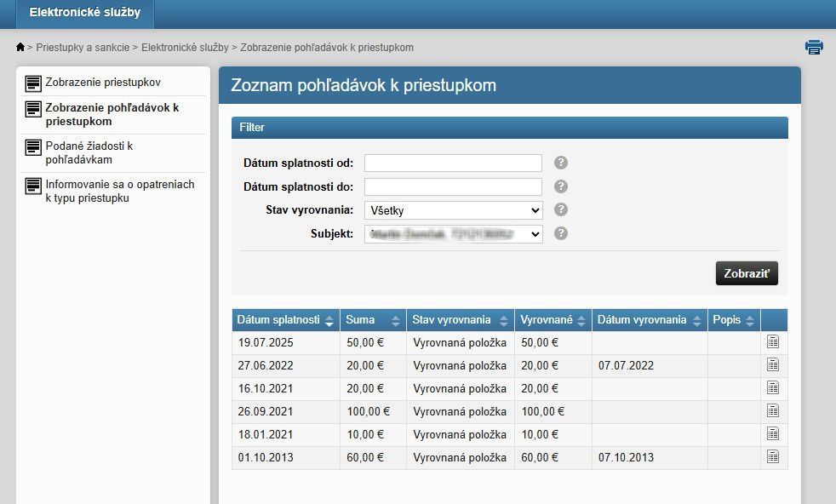Screen dimensions: 836x504
Task: Expand the Subjekt dropdown
Action: coord(453,233)
